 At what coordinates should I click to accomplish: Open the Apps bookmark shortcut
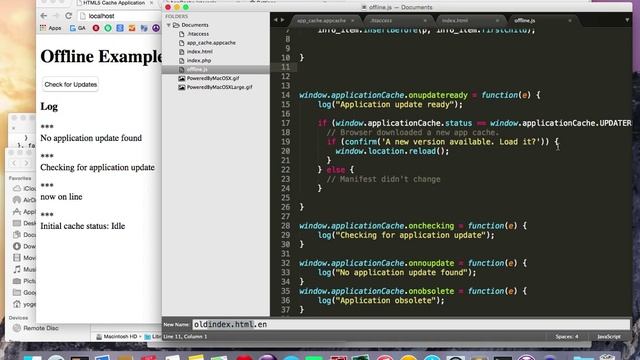pyautogui.click(x=51, y=28)
